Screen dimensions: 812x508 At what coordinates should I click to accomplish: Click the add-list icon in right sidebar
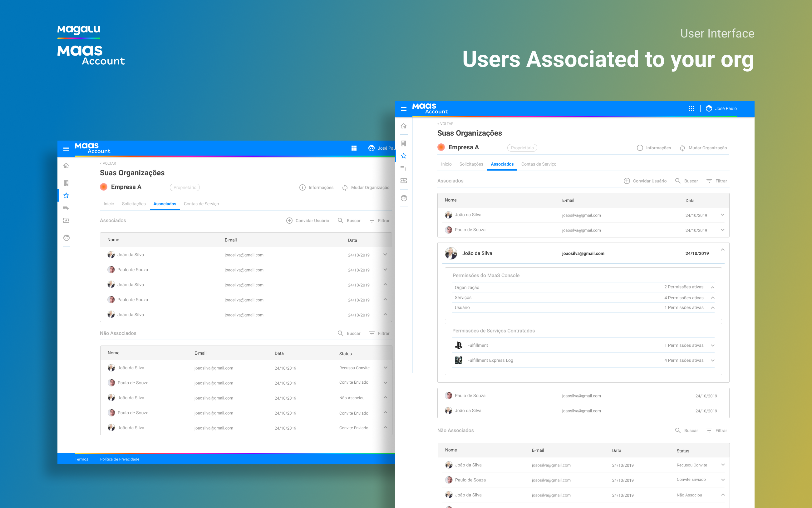point(403,168)
